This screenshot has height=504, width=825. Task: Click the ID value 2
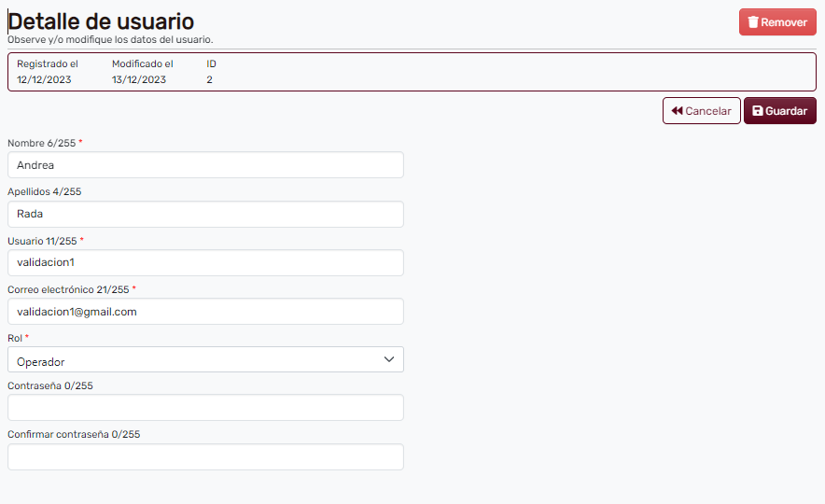(x=210, y=79)
